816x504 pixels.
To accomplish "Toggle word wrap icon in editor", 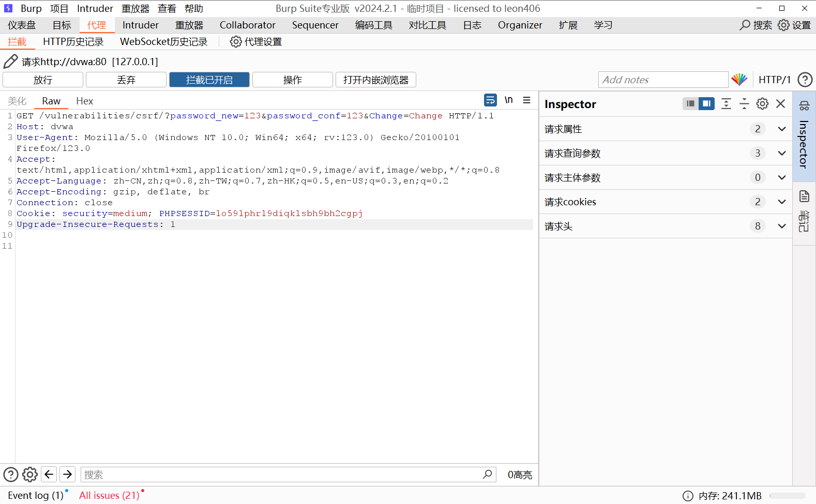I will tap(490, 100).
